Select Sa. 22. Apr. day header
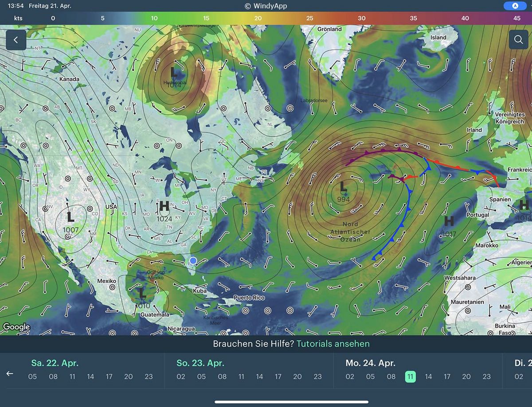This screenshot has height=407, width=532. (55, 363)
